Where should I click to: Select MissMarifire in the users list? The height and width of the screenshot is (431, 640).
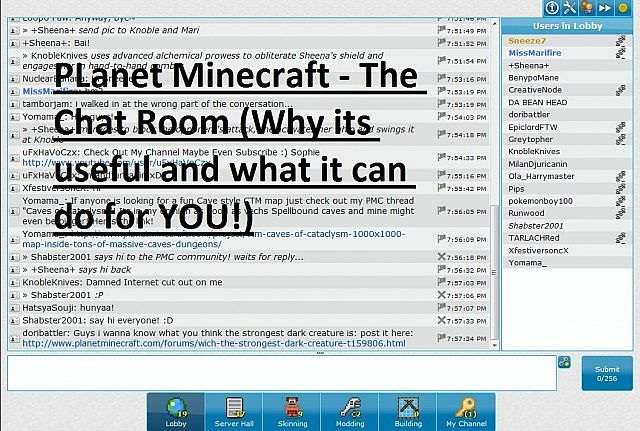[x=535, y=53]
